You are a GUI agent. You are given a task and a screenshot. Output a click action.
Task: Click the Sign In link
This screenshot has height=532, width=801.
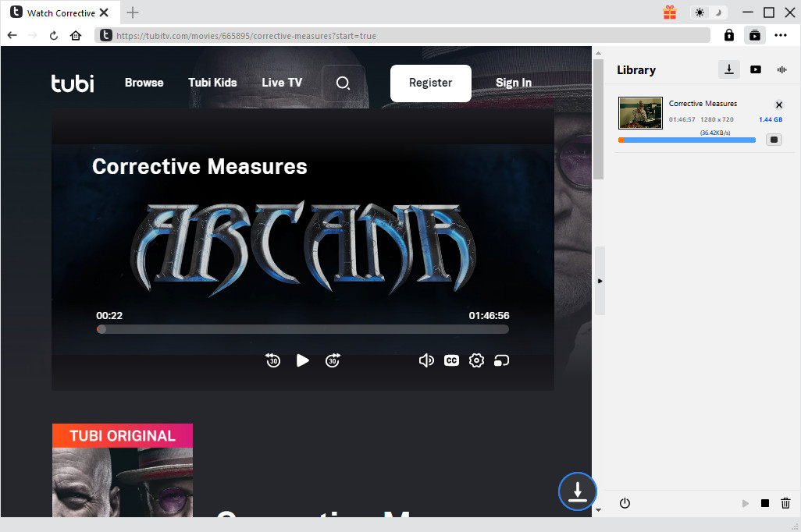coord(513,83)
